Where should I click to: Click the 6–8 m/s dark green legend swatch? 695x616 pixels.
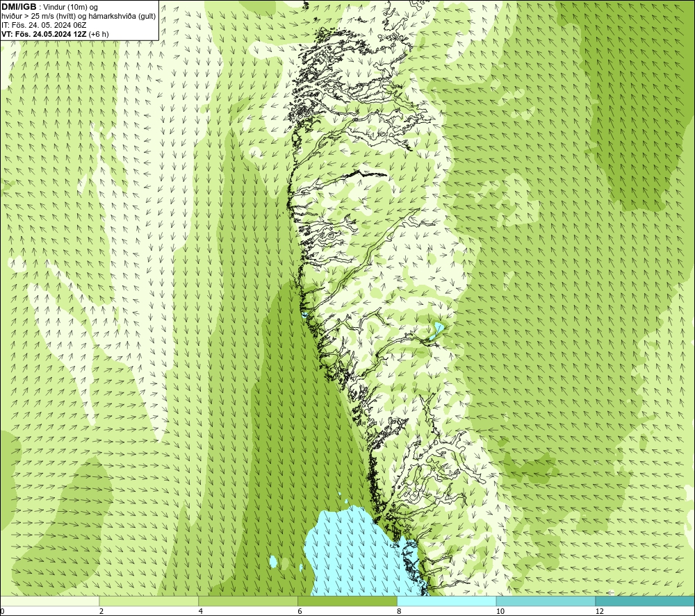coord(347,601)
